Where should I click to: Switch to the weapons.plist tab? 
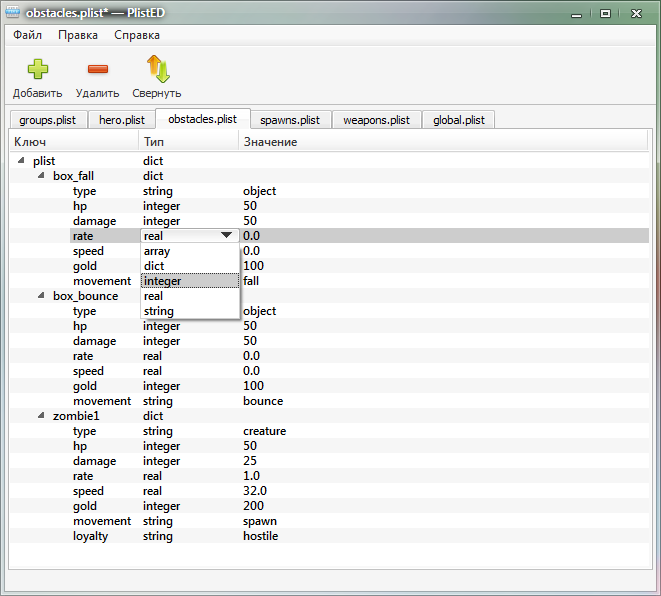[376, 120]
